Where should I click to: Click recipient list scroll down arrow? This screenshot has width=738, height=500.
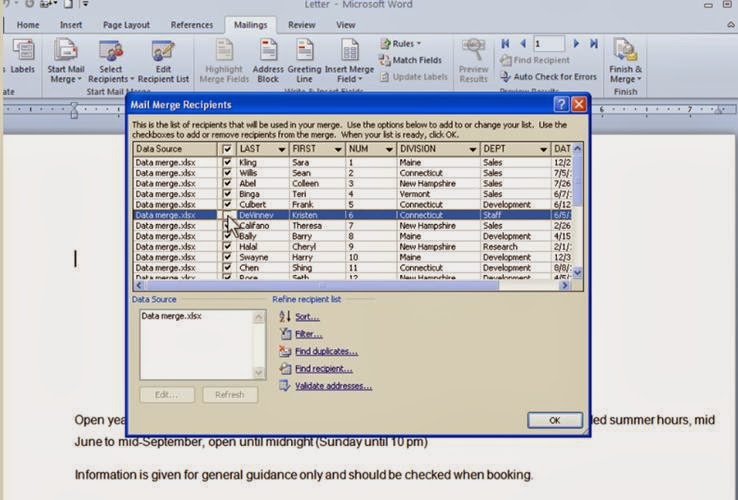(x=578, y=272)
